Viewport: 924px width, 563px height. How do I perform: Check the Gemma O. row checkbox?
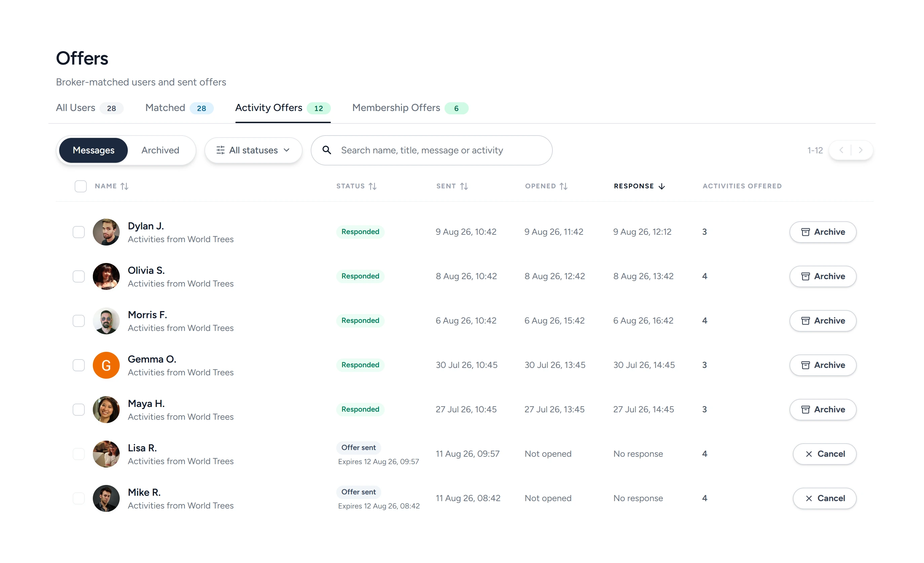point(79,365)
